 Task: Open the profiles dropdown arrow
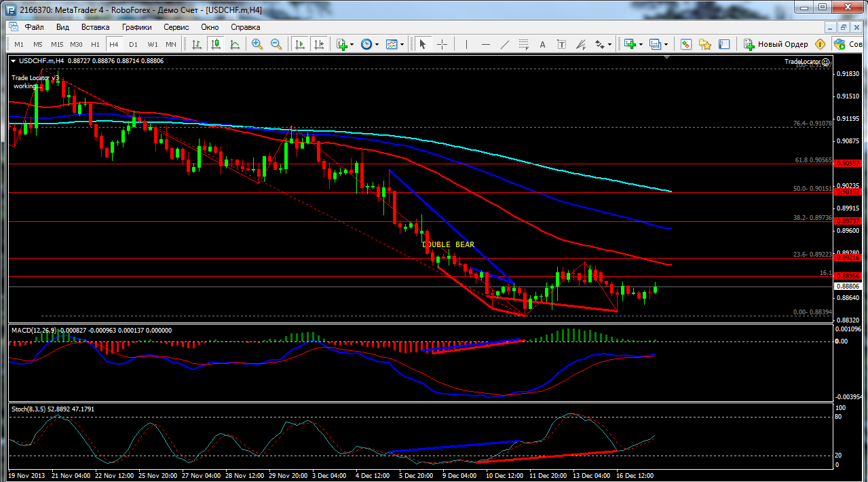pyautogui.click(x=666, y=45)
